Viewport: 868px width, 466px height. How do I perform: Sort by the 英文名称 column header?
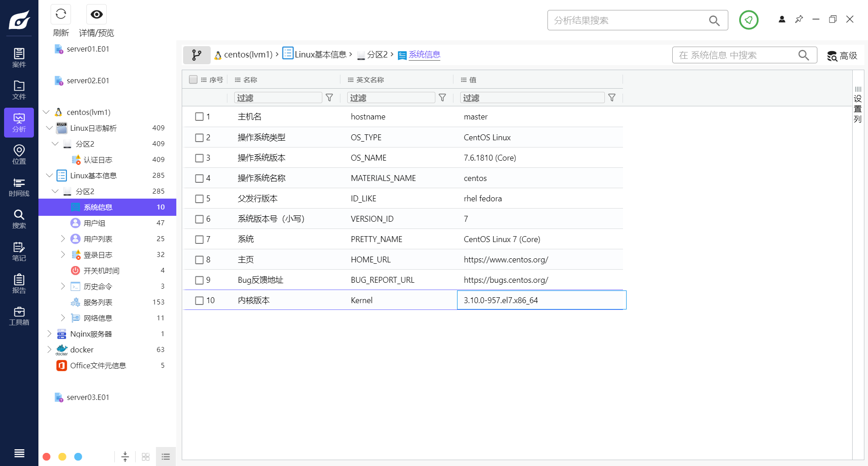click(370, 80)
